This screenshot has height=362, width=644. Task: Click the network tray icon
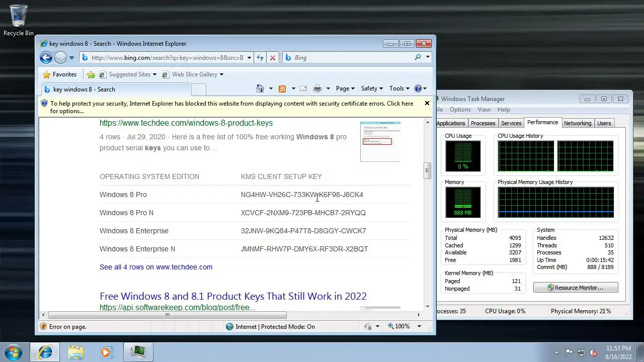(x=581, y=352)
